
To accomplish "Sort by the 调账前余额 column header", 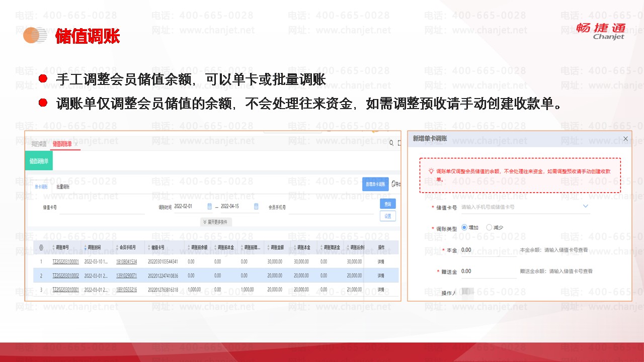I will tap(199, 247).
